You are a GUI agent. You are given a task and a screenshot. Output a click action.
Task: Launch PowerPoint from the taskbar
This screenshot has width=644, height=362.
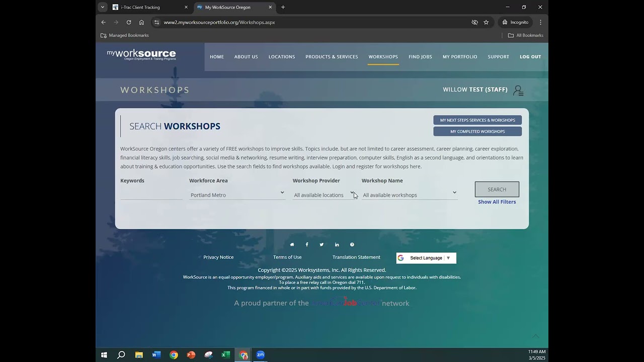191,355
